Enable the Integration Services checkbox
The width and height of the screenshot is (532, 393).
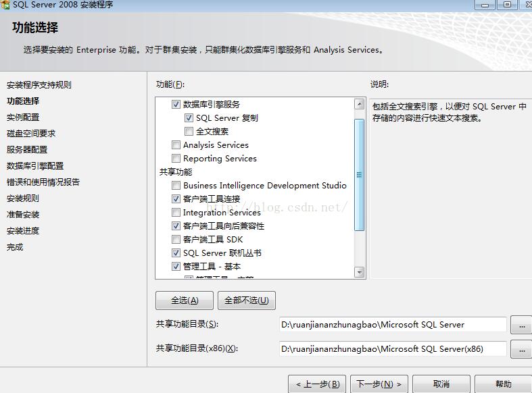176,213
